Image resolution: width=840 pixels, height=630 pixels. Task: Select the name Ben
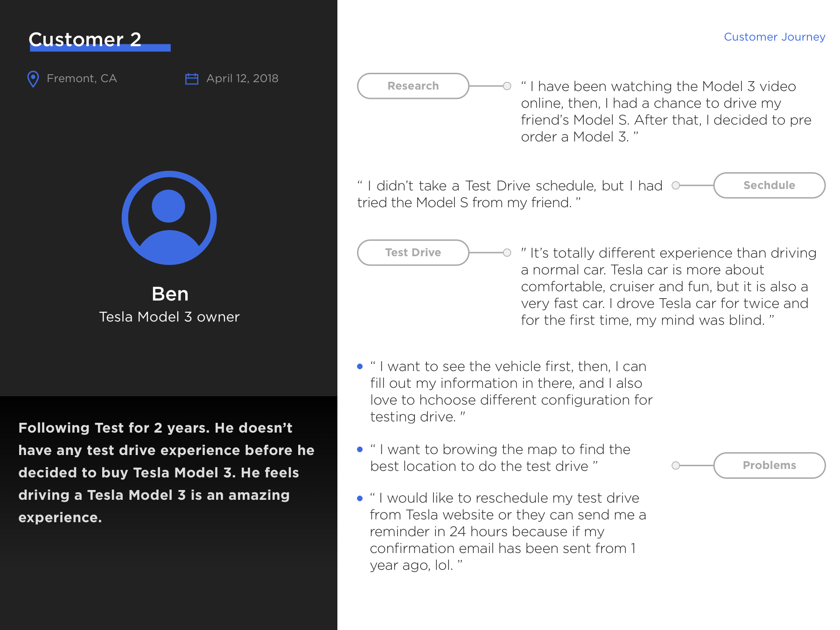coord(170,294)
